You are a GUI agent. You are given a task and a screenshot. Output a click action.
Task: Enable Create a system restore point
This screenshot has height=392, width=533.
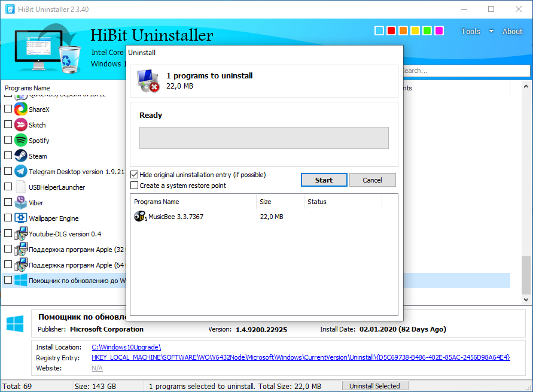134,186
